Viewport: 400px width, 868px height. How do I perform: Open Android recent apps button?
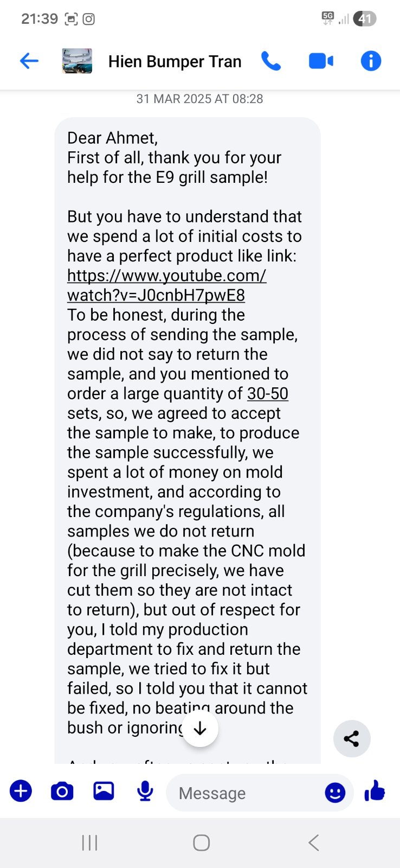click(89, 843)
